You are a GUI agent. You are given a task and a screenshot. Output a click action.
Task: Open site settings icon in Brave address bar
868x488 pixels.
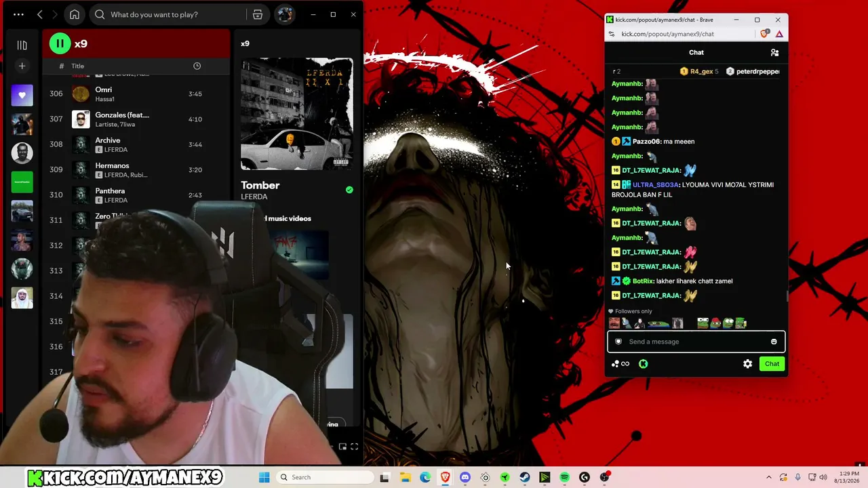pos(612,34)
